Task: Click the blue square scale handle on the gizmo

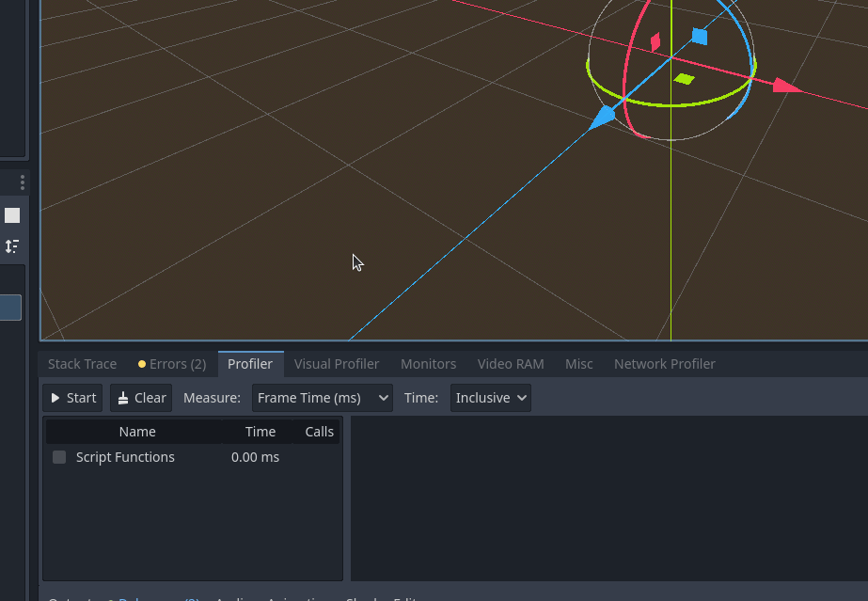Action: click(x=698, y=36)
